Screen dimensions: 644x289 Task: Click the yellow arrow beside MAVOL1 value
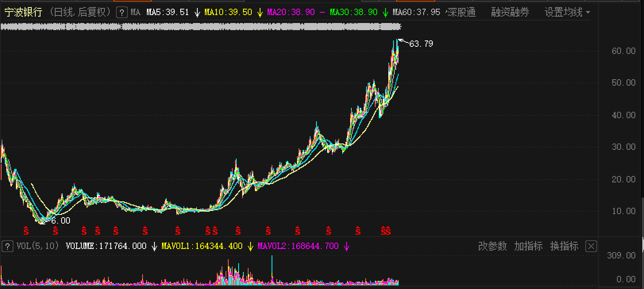coord(251,247)
